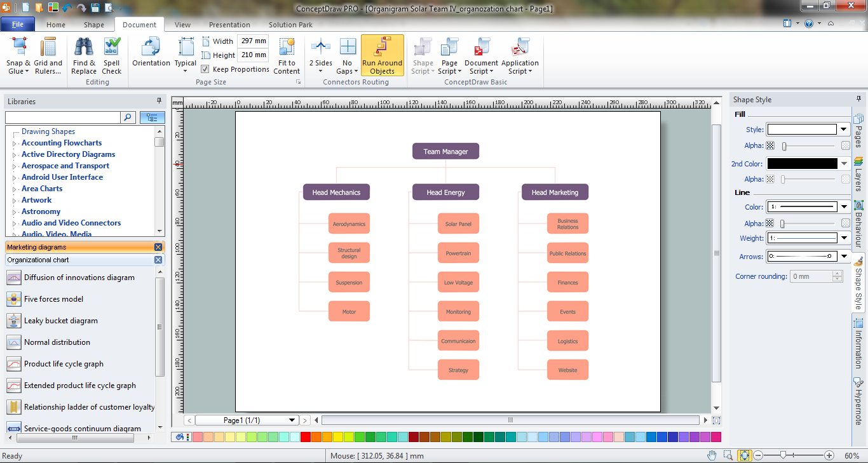Open the Page1 (1/1) page dropdown

point(292,420)
